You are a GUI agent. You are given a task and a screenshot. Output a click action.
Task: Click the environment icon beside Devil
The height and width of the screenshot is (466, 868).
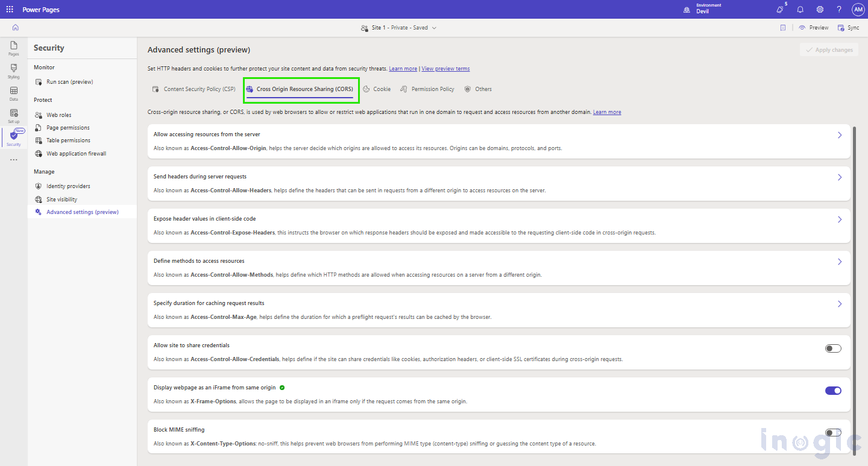coord(687,10)
